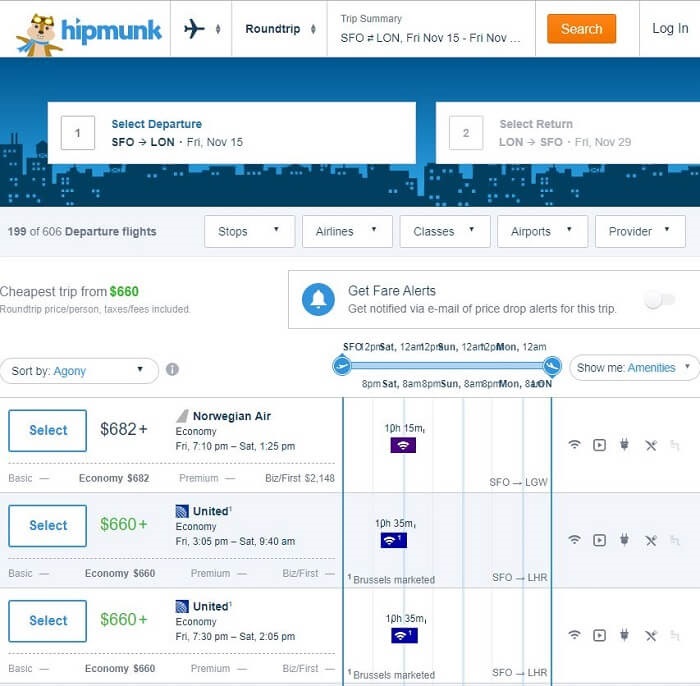Open the Classes filter dropdown
Screen dimensions: 700x686
(445, 231)
